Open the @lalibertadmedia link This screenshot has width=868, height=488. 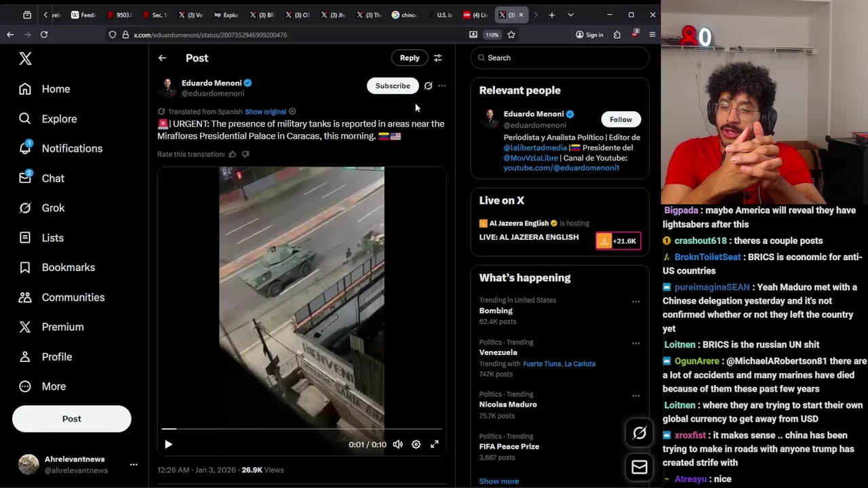click(535, 148)
